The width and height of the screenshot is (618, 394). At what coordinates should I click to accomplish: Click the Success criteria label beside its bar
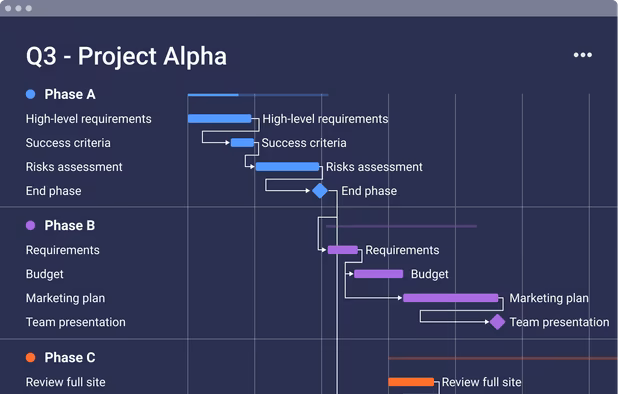(304, 143)
